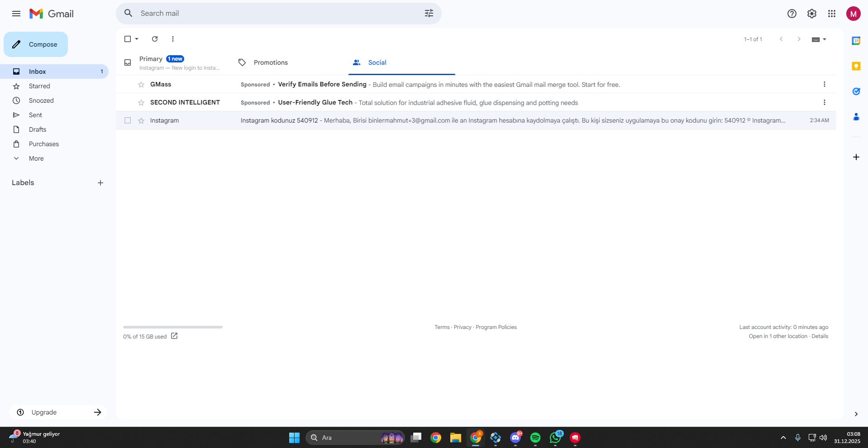Screen dimensions: 868x448
Task: Refresh the inbox
Action: coord(155,39)
